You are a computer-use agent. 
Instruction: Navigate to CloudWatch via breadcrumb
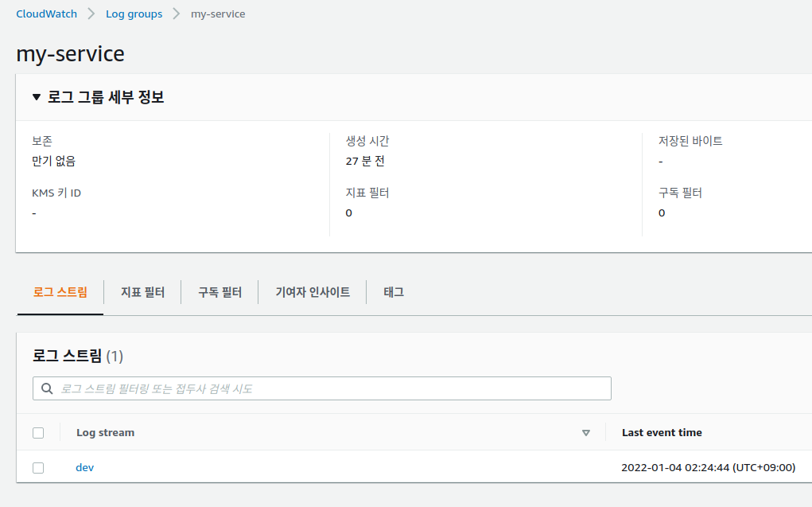click(x=46, y=13)
